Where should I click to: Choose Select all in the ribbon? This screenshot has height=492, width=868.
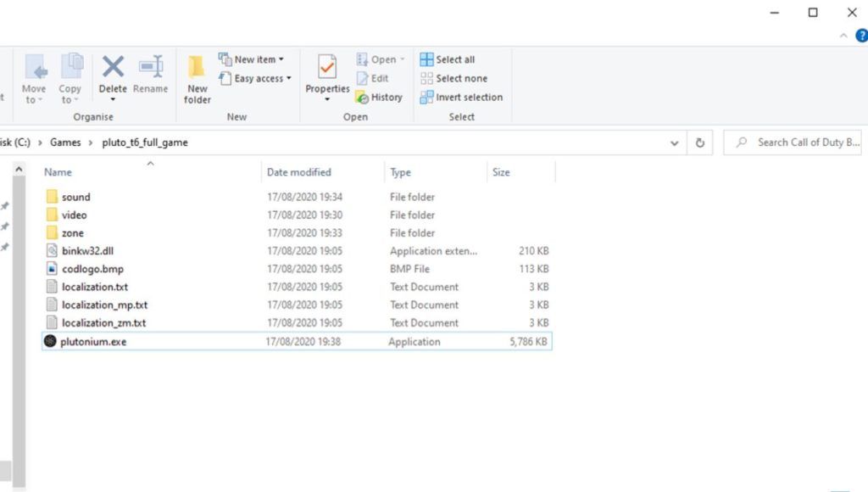tap(448, 59)
